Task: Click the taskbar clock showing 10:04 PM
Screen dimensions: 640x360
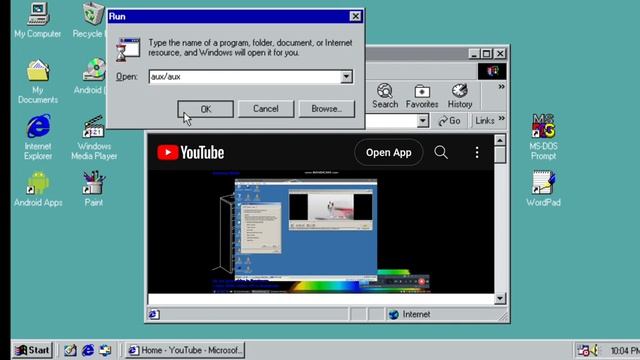Action: (624, 351)
